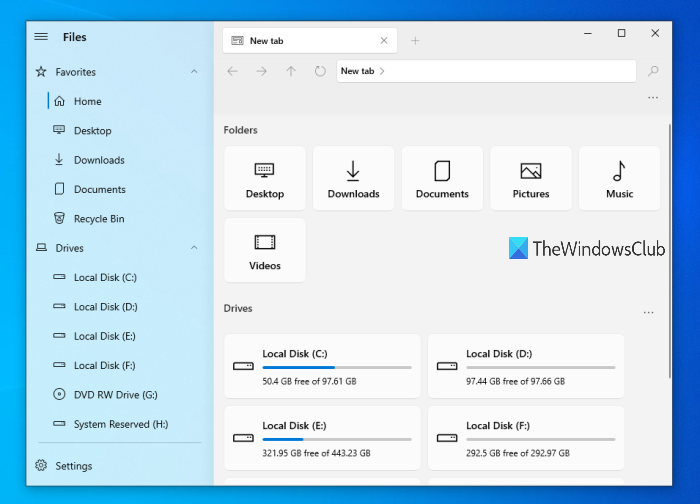This screenshot has width=700, height=504.
Task: Open the toolbar ellipsis menu below search
Action: coord(653,98)
